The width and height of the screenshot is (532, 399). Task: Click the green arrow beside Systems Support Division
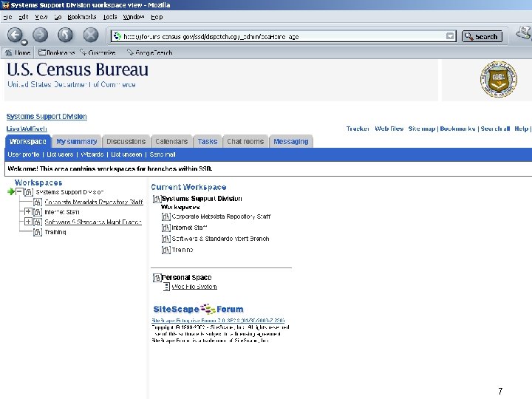(11, 191)
